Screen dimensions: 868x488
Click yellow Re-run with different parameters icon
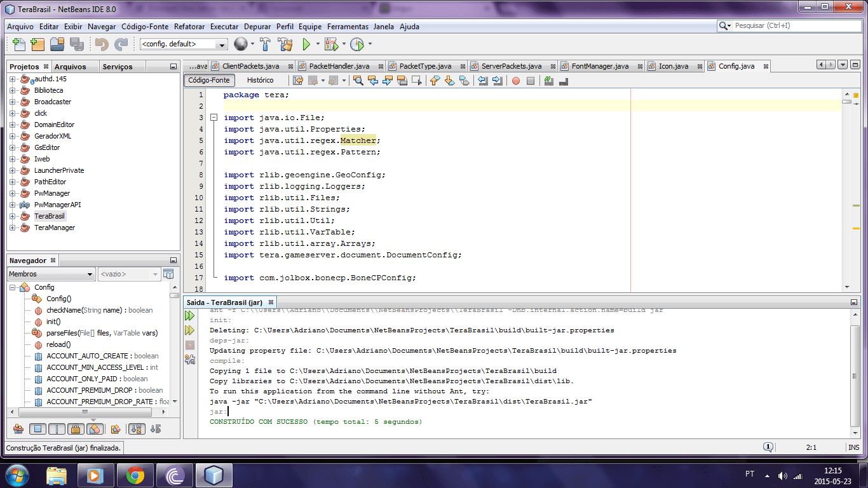[x=189, y=330]
